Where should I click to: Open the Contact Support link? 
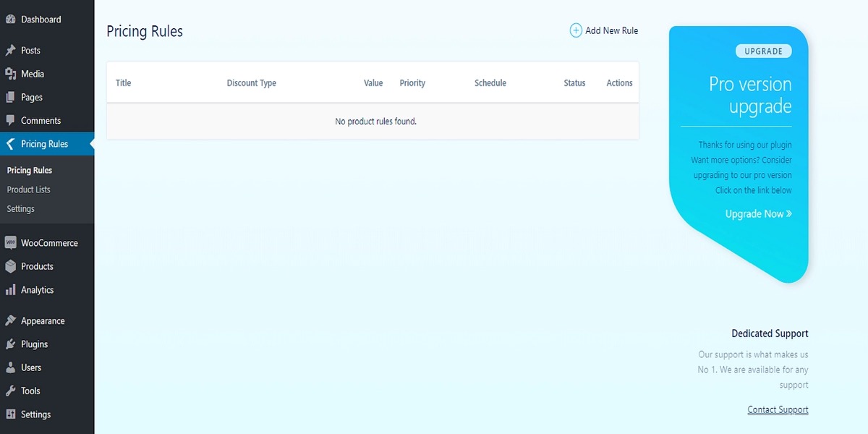pos(778,410)
